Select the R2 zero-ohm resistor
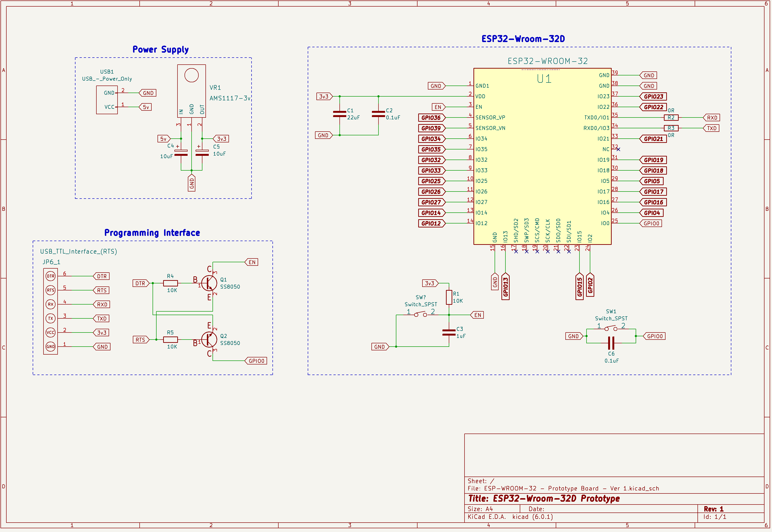This screenshot has width=772, height=532. tap(671, 118)
